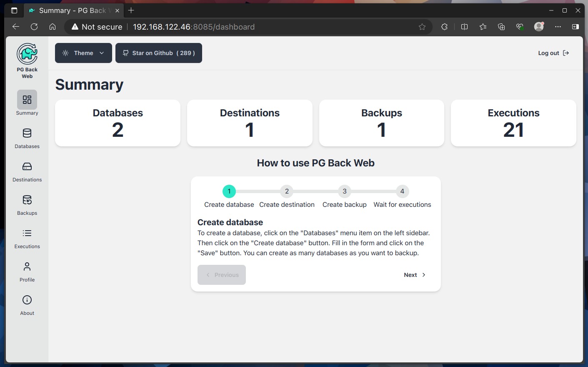Image resolution: width=588 pixels, height=367 pixels.
Task: Open the Backups sidebar icon
Action: pos(27,200)
